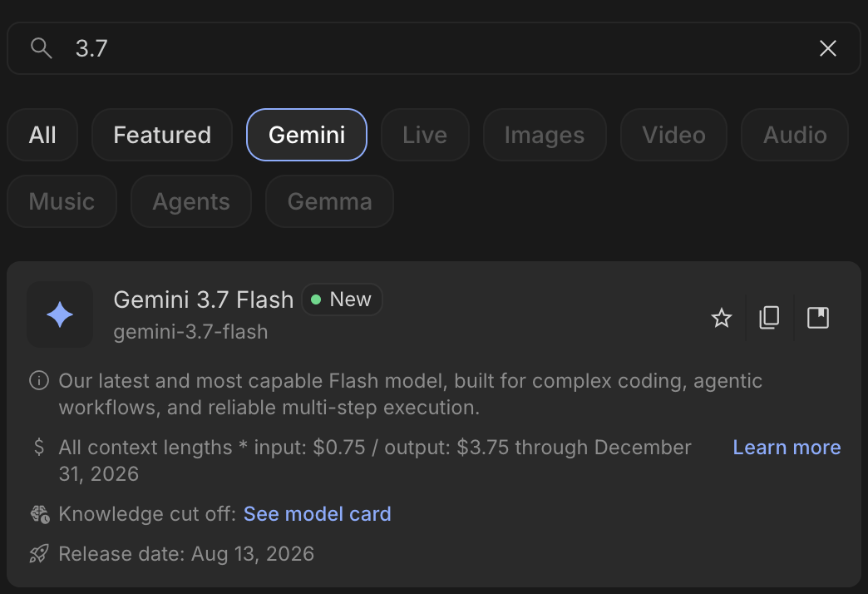This screenshot has height=594, width=868.
Task: Click the Gemini sparkle model icon
Action: tap(60, 314)
